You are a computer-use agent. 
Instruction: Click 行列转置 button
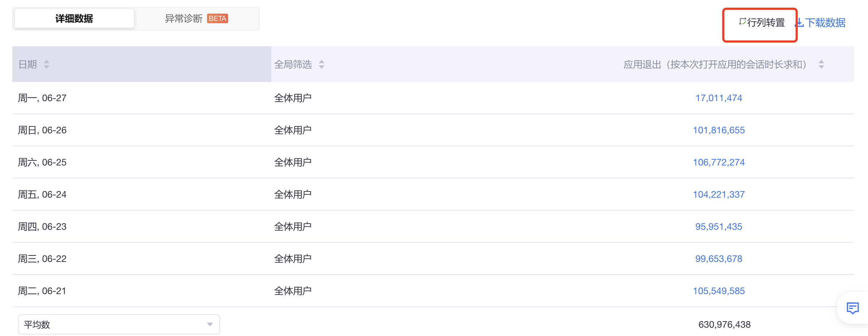coord(762,22)
